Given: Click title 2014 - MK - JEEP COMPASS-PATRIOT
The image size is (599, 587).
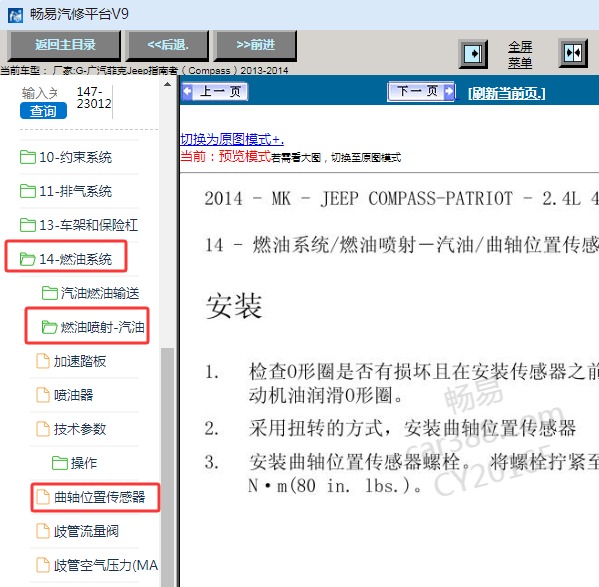Looking at the screenshot, I should coord(358,199).
